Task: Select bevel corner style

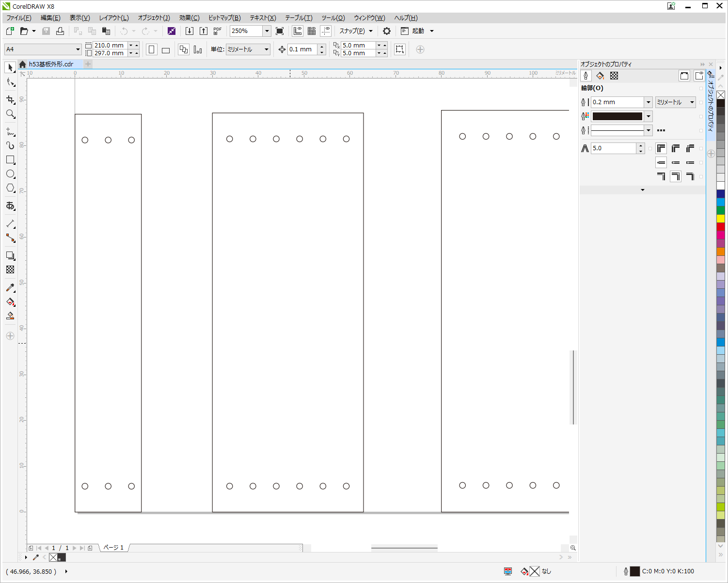Action: [x=690, y=148]
